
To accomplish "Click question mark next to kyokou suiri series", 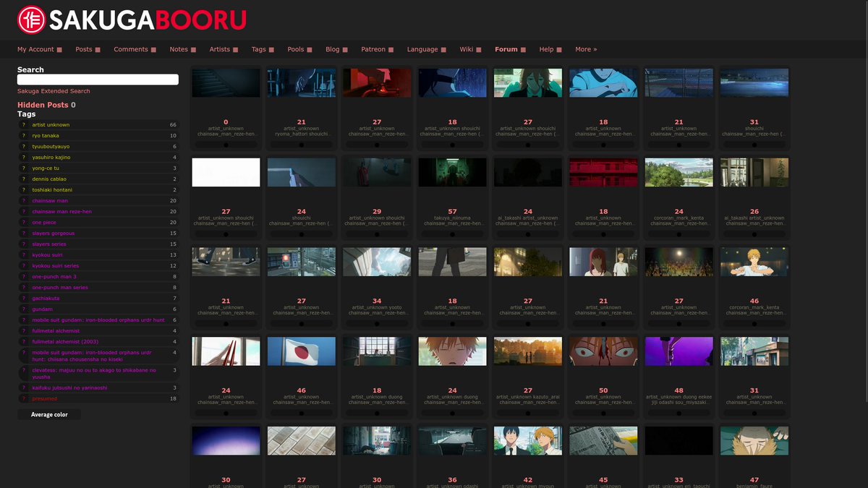I will pyautogui.click(x=24, y=266).
